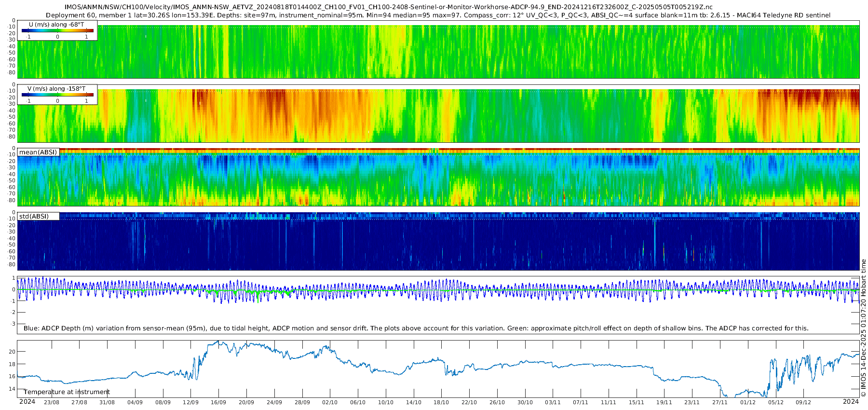Click the 02/10 date tick on the time axis
The height and width of the screenshot is (410, 868).
tap(330, 402)
